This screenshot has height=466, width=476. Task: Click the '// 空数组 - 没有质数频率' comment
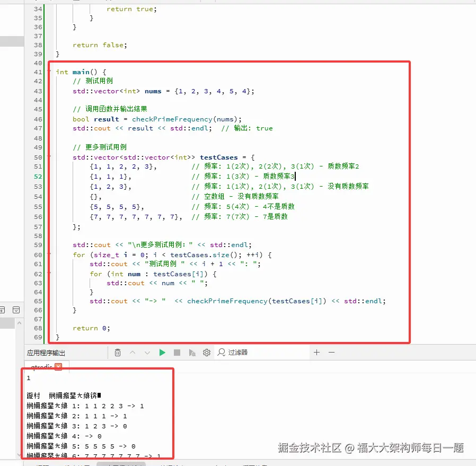coord(235,196)
